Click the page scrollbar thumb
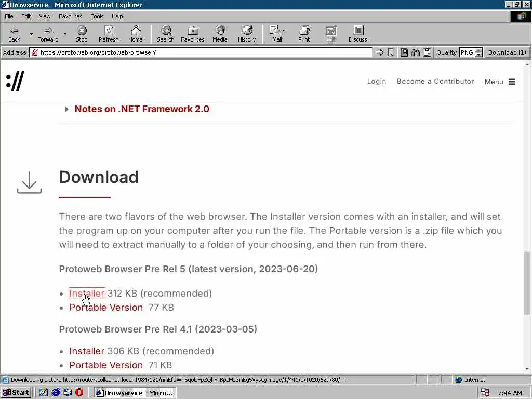This screenshot has width=532, height=399. (527, 284)
